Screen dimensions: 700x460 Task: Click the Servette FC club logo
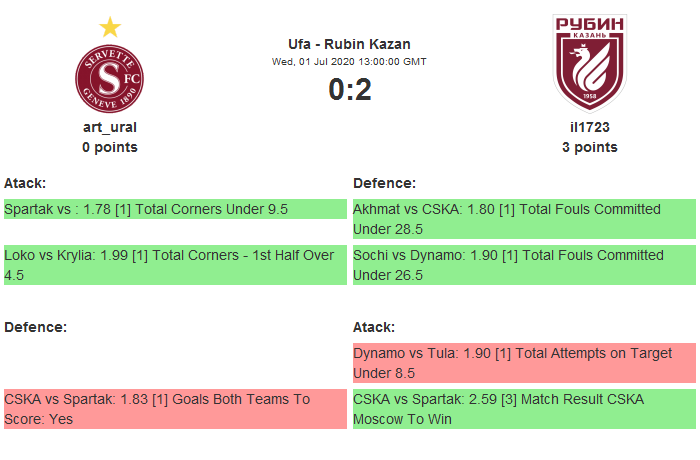coord(110,79)
